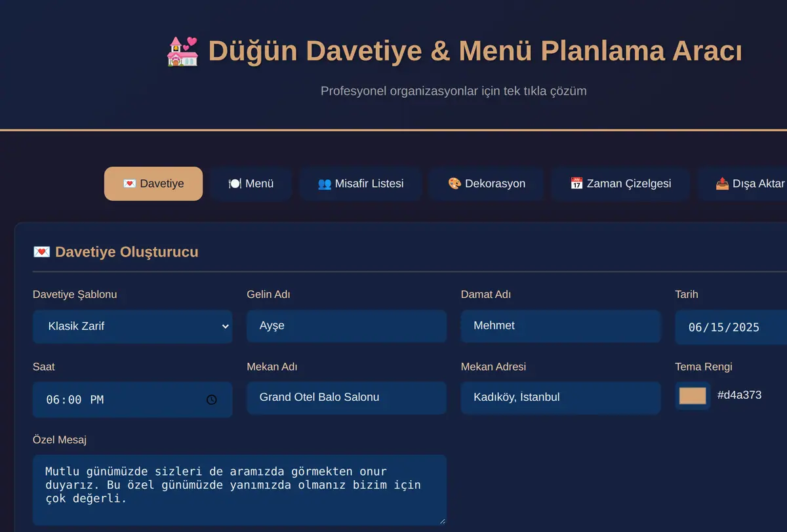Open the Davetiye tab
The height and width of the screenshot is (532, 787).
tap(153, 184)
